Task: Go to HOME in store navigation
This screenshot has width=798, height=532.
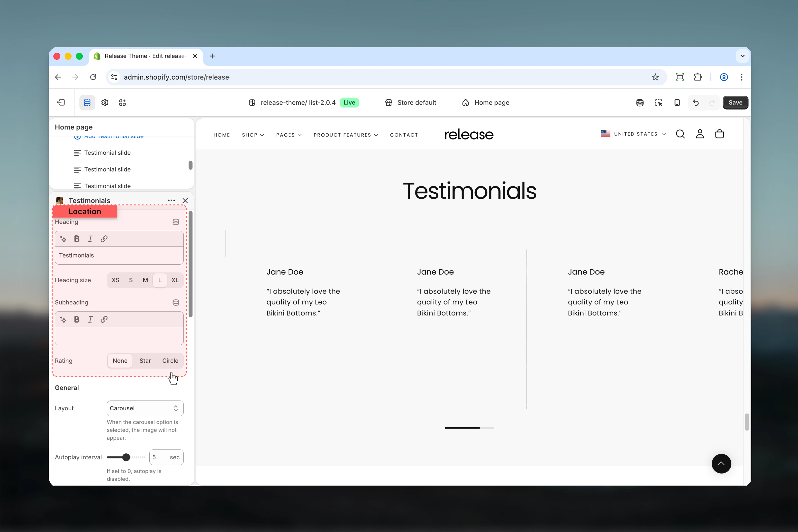Action: (221, 135)
